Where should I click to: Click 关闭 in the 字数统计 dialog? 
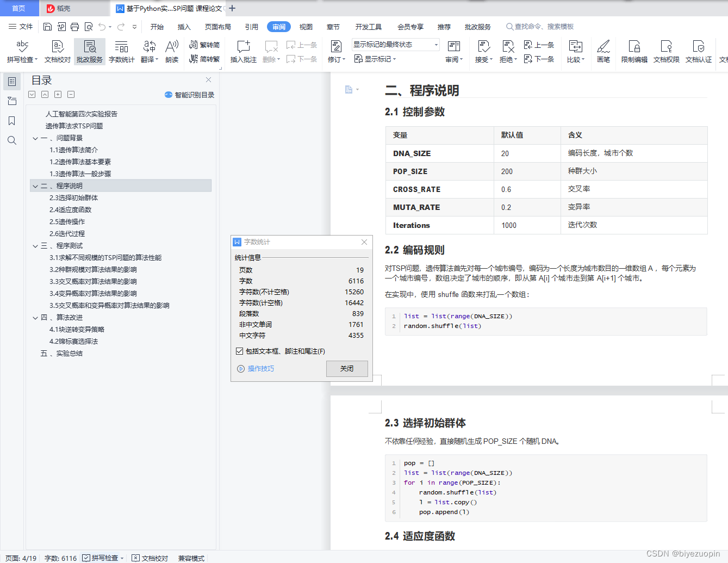347,369
